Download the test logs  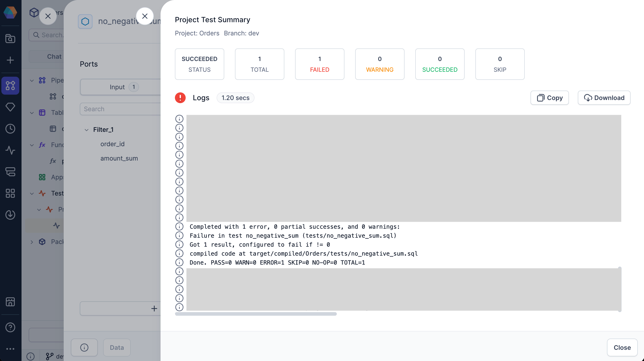[x=604, y=98]
